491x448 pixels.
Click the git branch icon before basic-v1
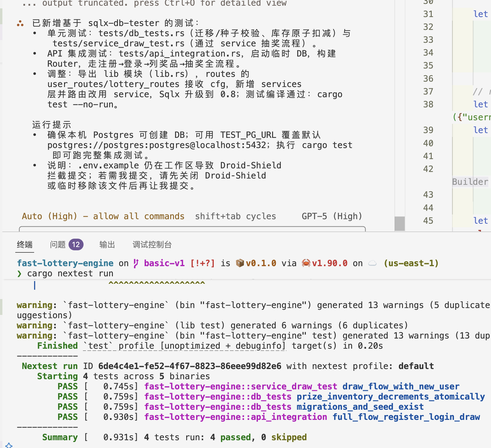(x=136, y=263)
